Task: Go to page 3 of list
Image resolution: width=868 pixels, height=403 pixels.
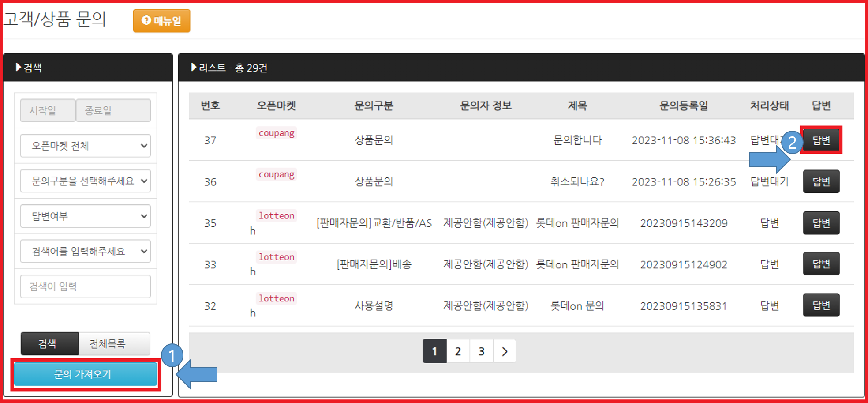Action: click(481, 351)
